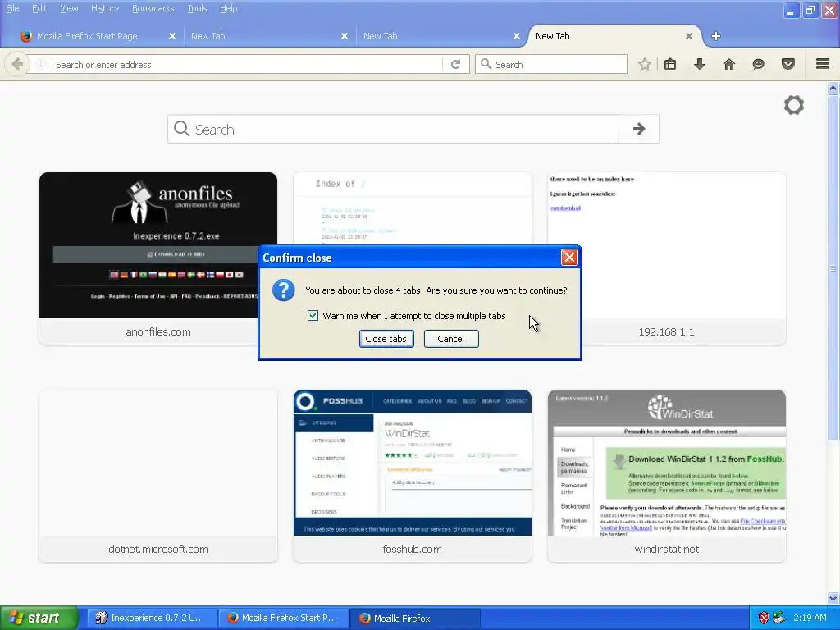Viewport: 840px width, 630px height.
Task: Click the page scrollbar down arrow
Action: (833, 598)
